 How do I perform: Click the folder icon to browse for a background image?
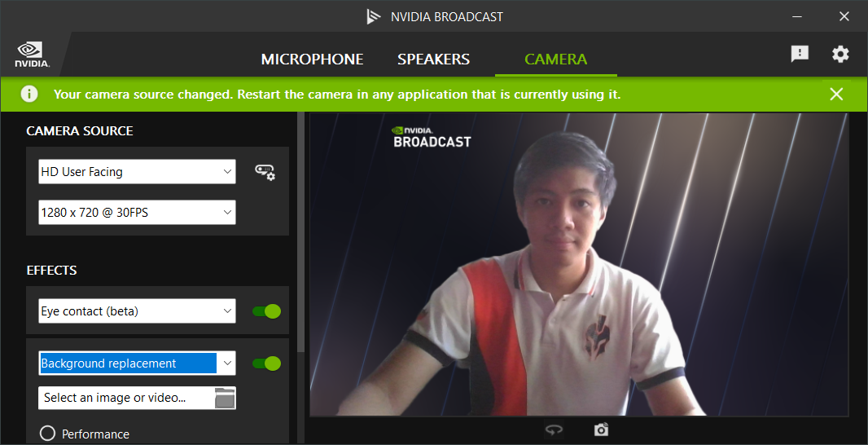(x=226, y=398)
